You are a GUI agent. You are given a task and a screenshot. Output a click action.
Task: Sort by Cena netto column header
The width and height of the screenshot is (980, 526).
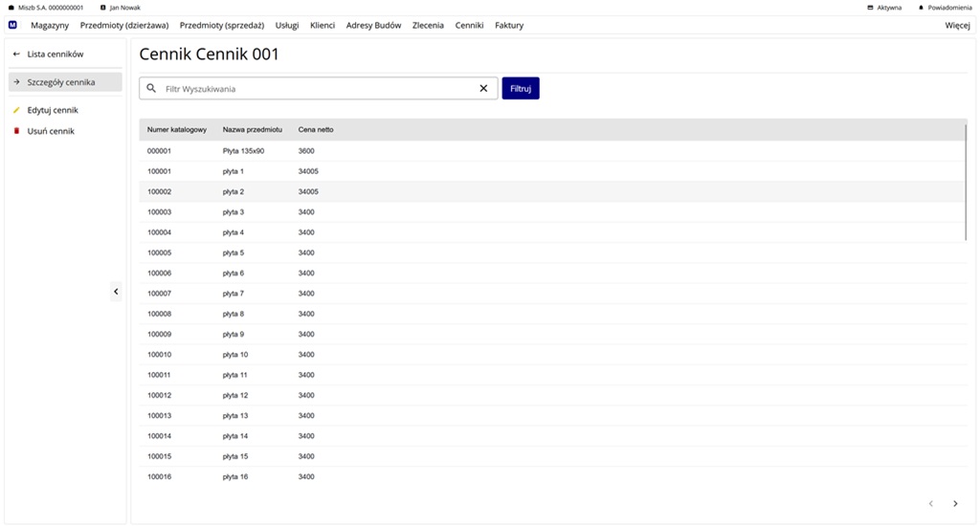[316, 129]
